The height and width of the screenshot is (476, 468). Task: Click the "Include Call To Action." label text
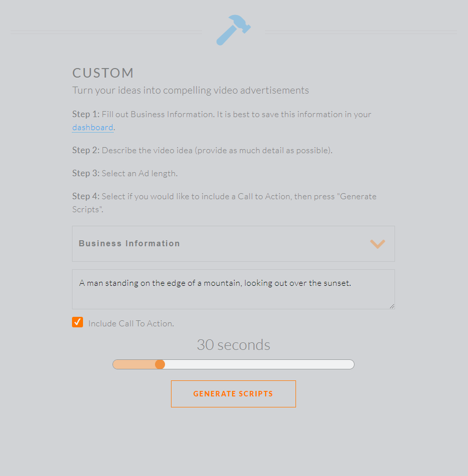131,324
